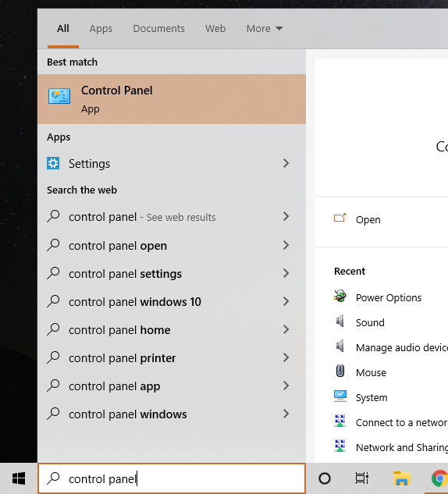Open the More filter dropdown
448x494 pixels.
pyautogui.click(x=265, y=29)
